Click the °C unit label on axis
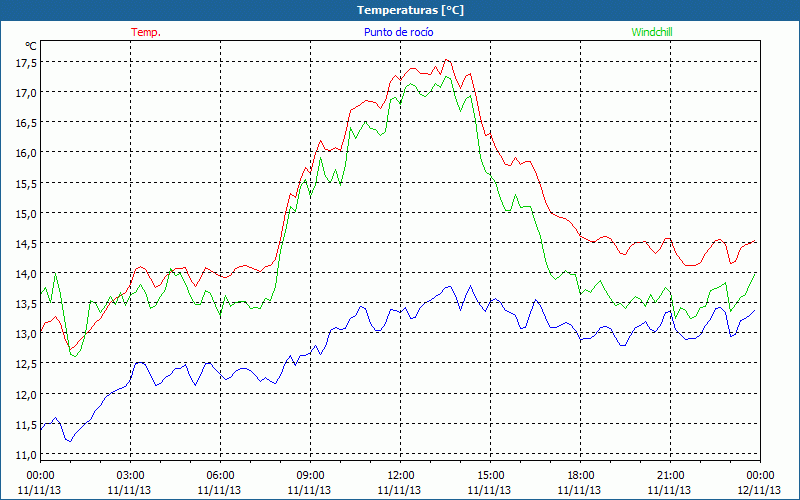The width and height of the screenshot is (800, 500). click(x=31, y=46)
